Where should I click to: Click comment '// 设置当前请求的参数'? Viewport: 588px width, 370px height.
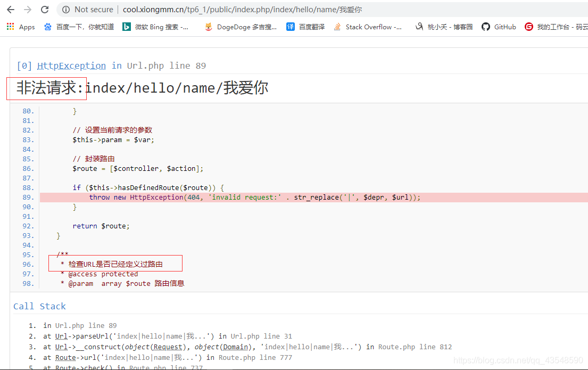(x=112, y=130)
